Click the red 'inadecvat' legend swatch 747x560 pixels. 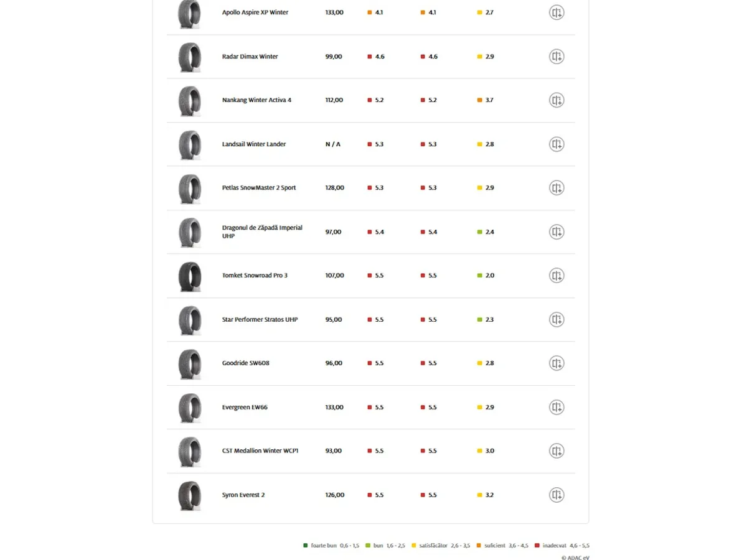(x=537, y=546)
